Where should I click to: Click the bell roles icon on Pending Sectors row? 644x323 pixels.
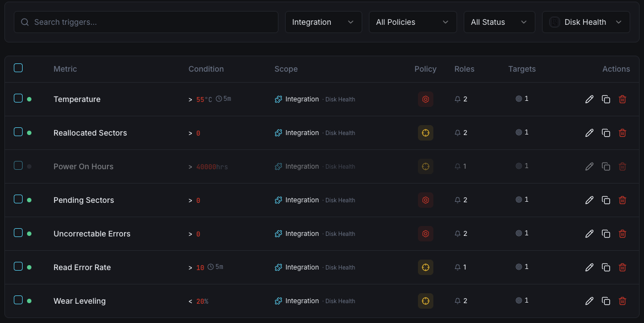[x=457, y=200]
